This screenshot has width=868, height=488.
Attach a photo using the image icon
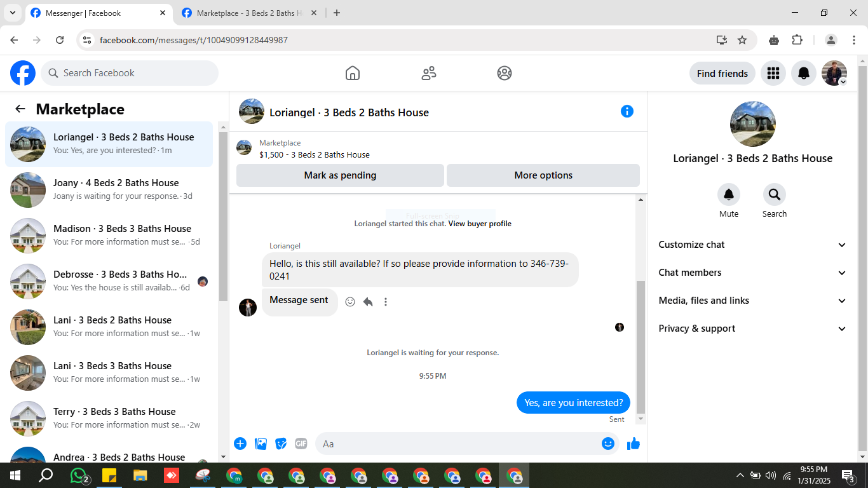point(261,444)
